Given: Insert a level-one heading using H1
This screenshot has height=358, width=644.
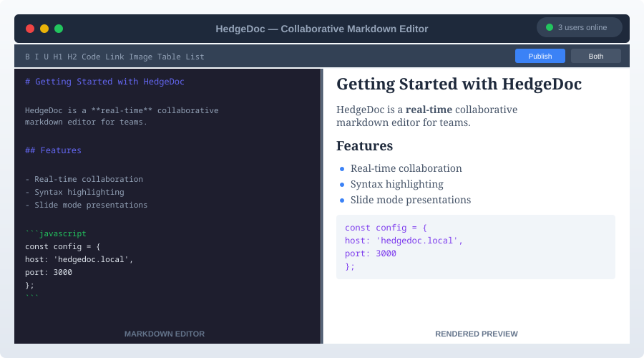Looking at the screenshot, I should pyautogui.click(x=58, y=57).
